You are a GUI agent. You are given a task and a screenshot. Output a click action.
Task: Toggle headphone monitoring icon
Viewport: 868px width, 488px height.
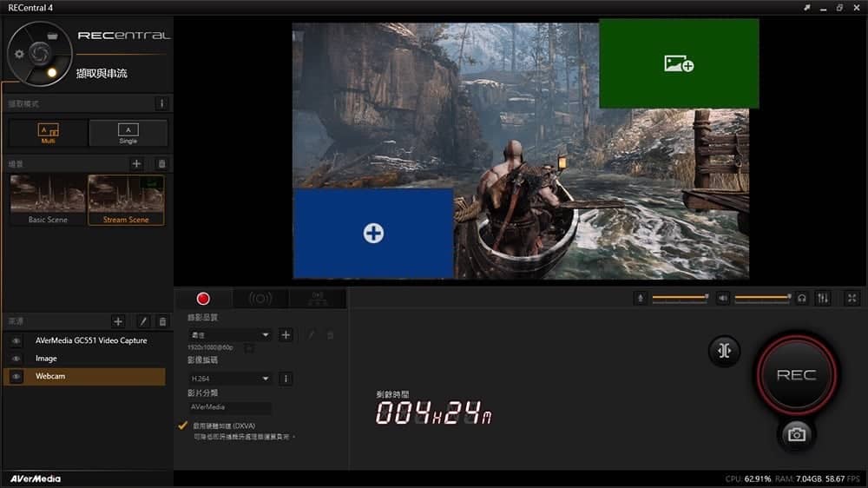tap(801, 298)
